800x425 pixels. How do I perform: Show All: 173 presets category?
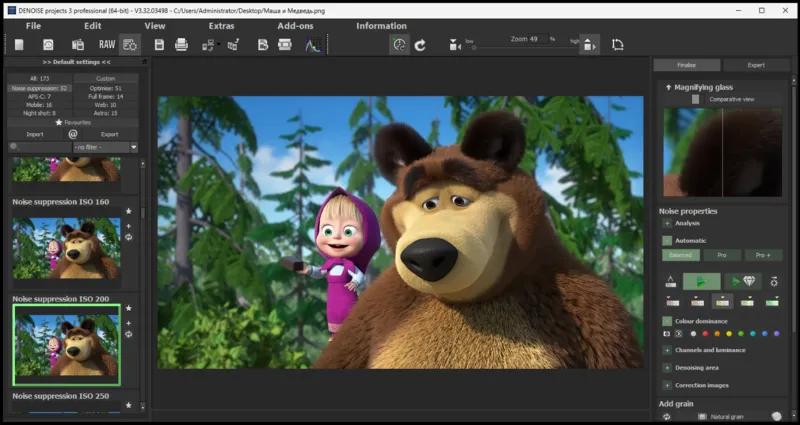coord(40,79)
